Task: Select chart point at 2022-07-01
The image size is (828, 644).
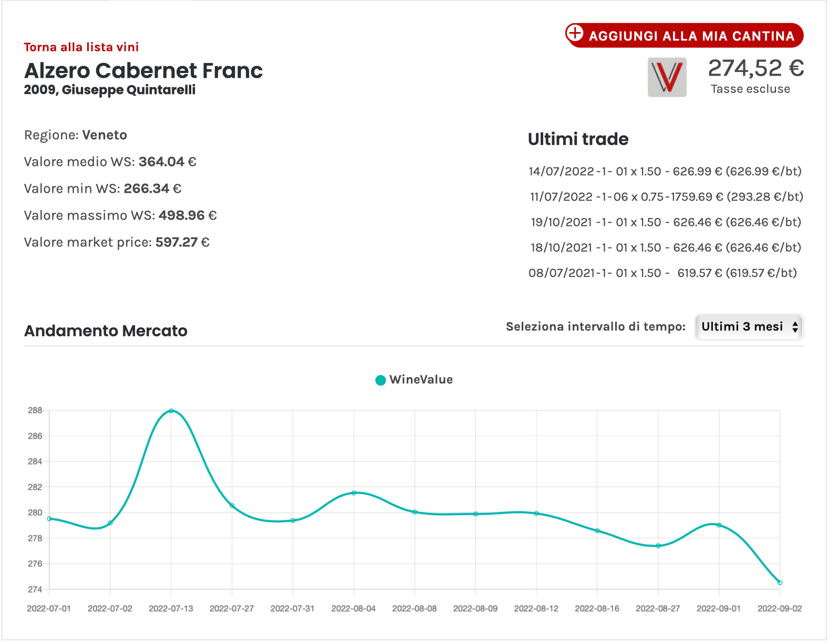Action: (49, 518)
